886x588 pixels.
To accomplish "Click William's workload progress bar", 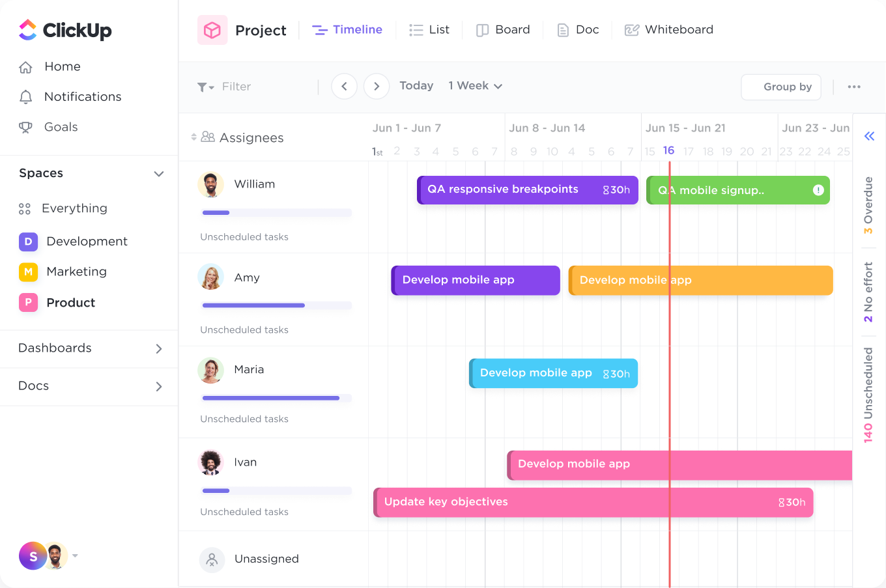I will [277, 213].
